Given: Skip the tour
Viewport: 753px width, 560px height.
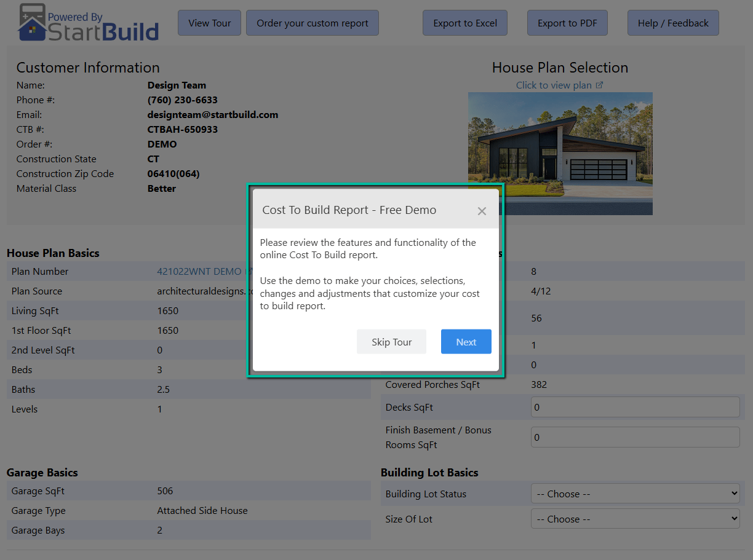Looking at the screenshot, I should [391, 341].
